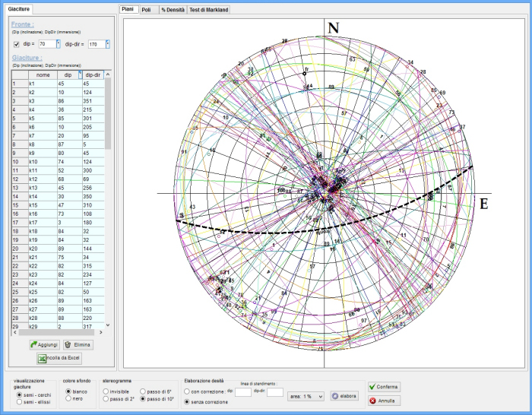Click the horizontal table scrollbar thumb

tap(56, 332)
